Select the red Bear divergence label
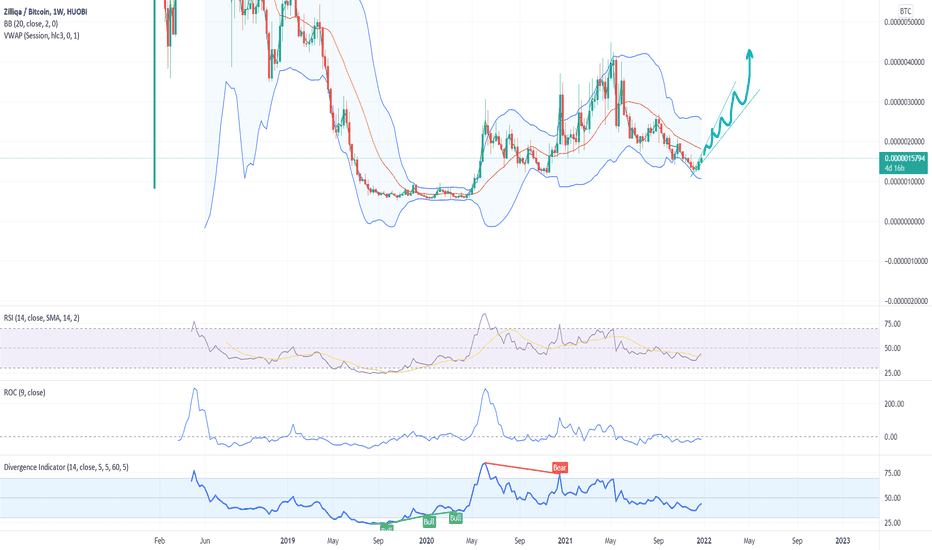932x550 pixels. point(560,468)
